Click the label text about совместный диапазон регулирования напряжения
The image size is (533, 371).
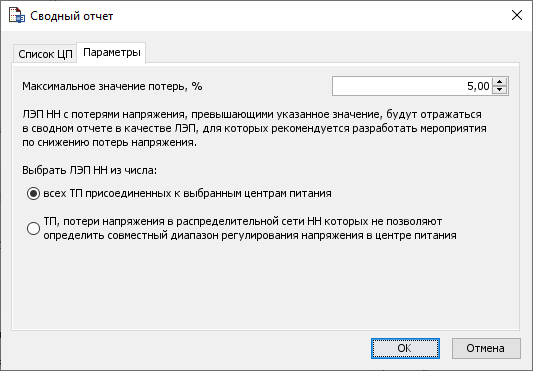pos(250,228)
